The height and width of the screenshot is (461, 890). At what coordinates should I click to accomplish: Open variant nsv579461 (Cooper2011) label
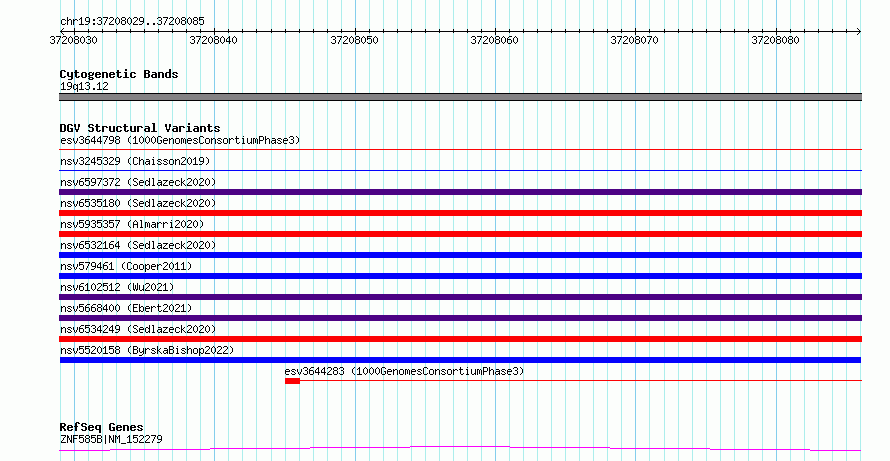[x=126, y=266]
